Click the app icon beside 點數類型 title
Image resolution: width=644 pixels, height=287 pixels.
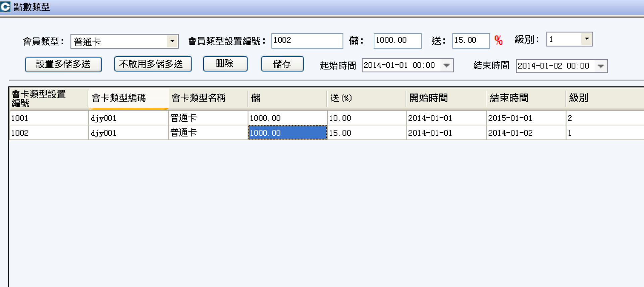pyautogui.click(x=5, y=7)
